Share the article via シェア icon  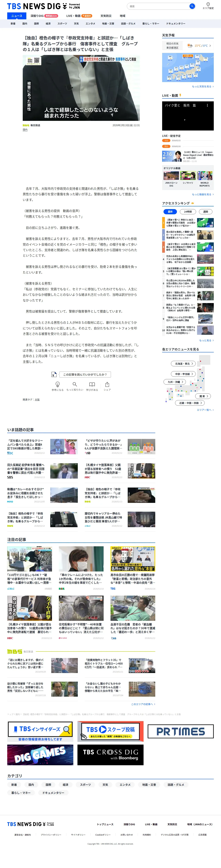tap(107, 386)
